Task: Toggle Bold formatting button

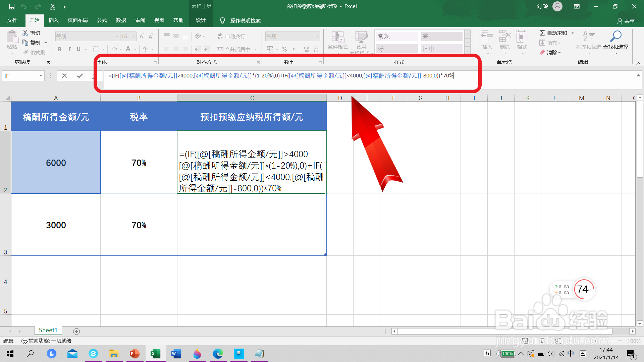Action: click(x=60, y=49)
